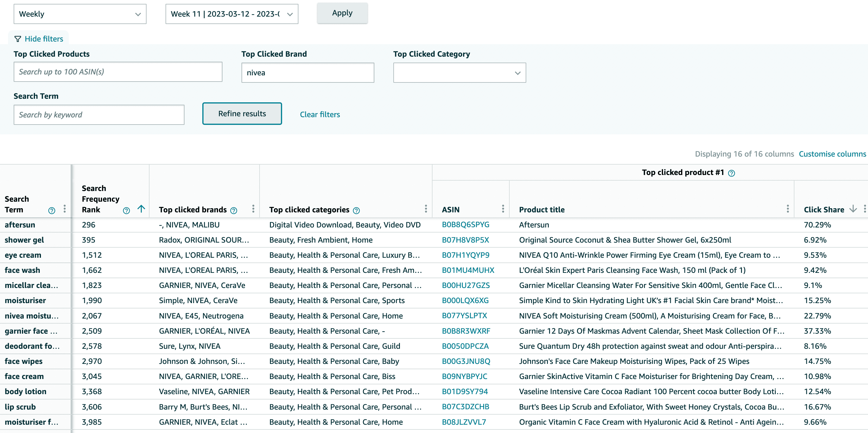868x433 pixels.
Task: Click Top clicked categories help icon
Action: (356, 211)
